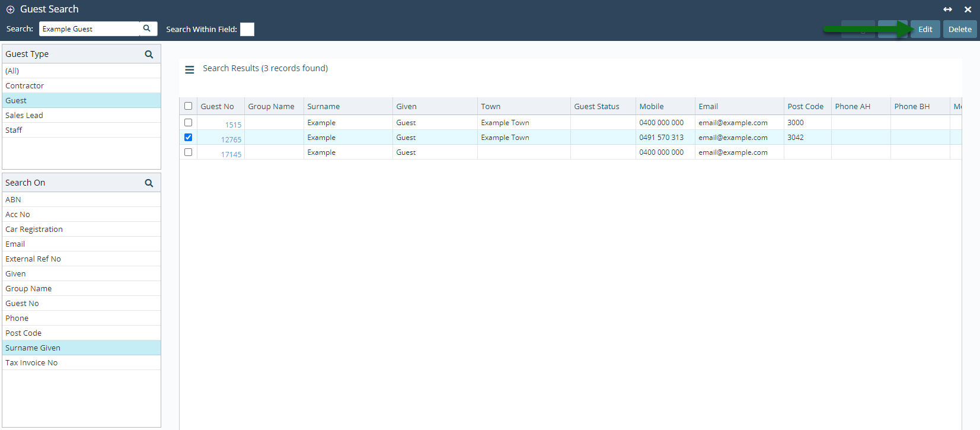This screenshot has width=980, height=430.
Task: Click the plus circle icon beside Guest Search
Action: (10, 9)
